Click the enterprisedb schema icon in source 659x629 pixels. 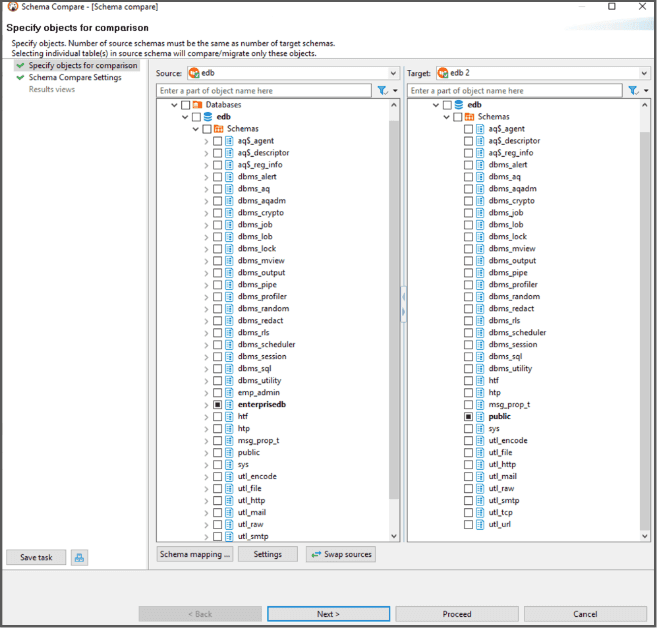[x=229, y=405]
